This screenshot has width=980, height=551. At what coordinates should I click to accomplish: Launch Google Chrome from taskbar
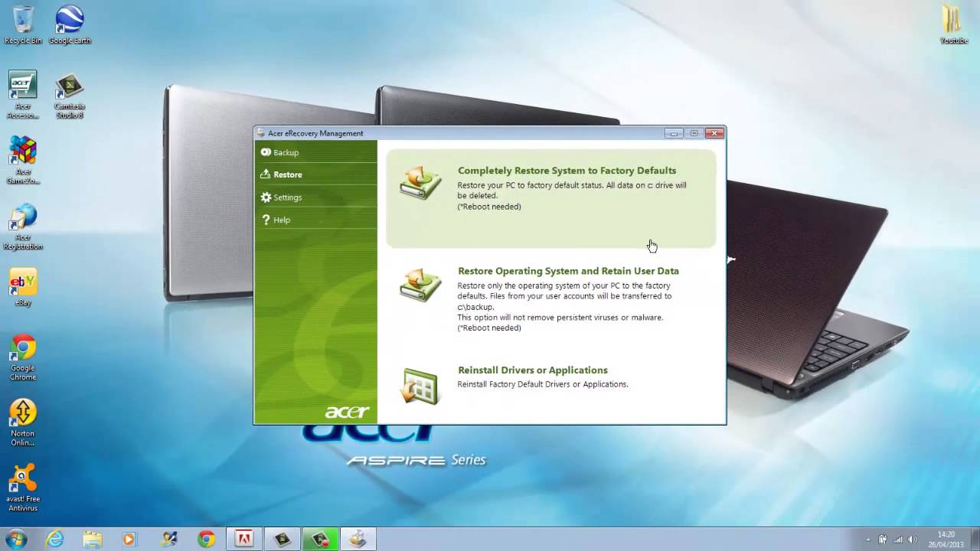click(206, 540)
